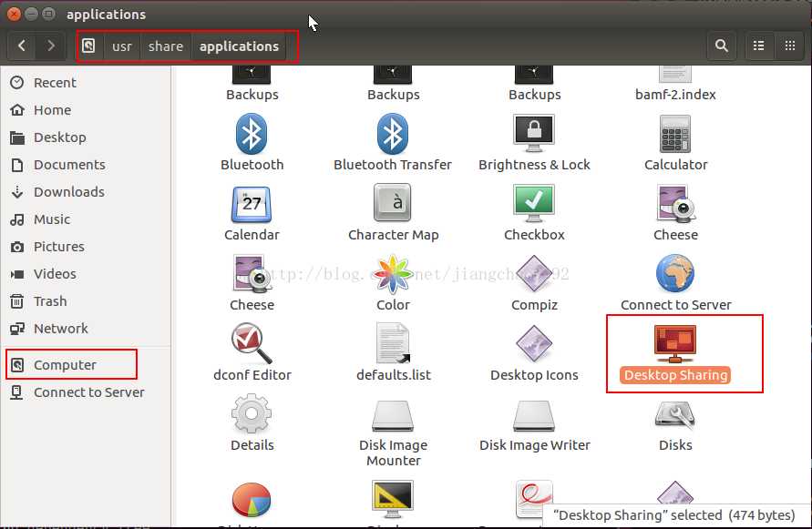Open Trash in the sidebar
The image size is (812, 529).
point(86,301)
